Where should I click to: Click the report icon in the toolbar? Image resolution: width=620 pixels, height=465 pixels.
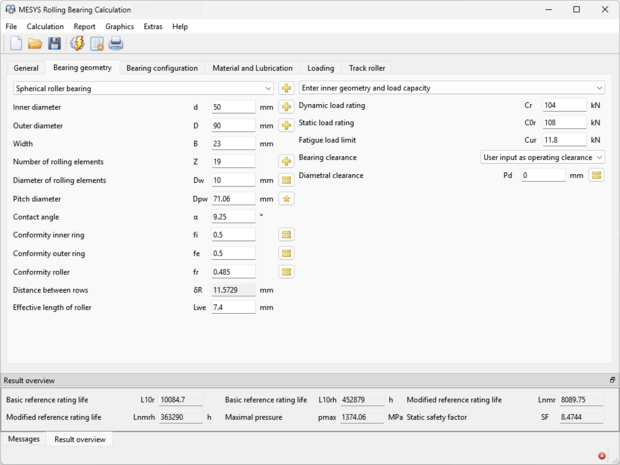pos(97,43)
